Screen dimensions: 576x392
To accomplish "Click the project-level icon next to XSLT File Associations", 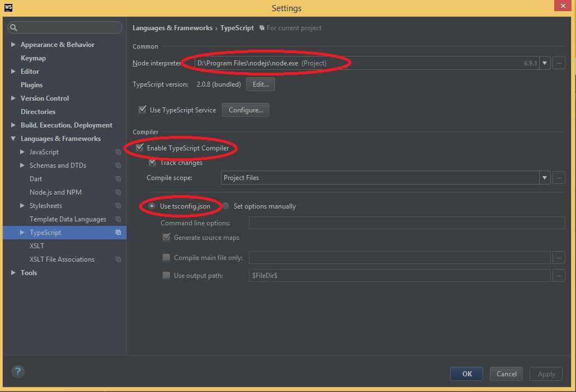I will point(119,259).
